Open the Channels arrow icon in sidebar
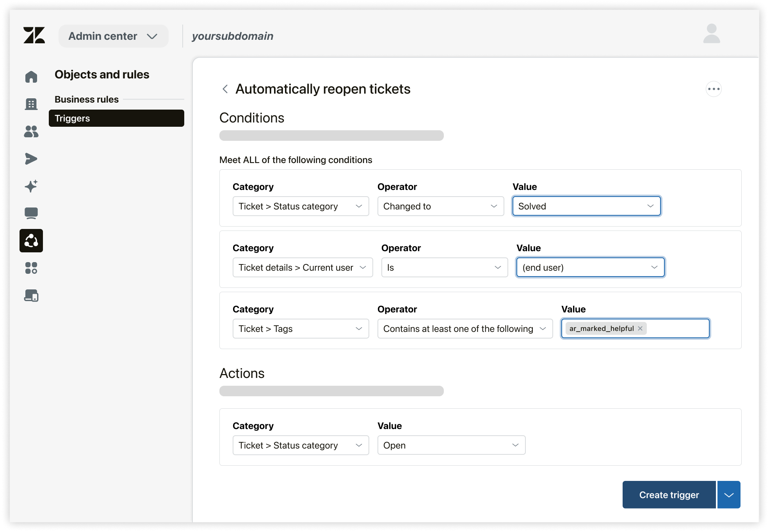Viewport: 769px width, 532px height. point(31,159)
